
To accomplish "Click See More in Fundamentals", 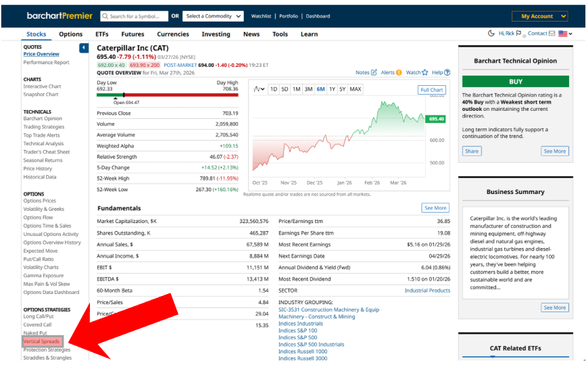I will click(435, 208).
